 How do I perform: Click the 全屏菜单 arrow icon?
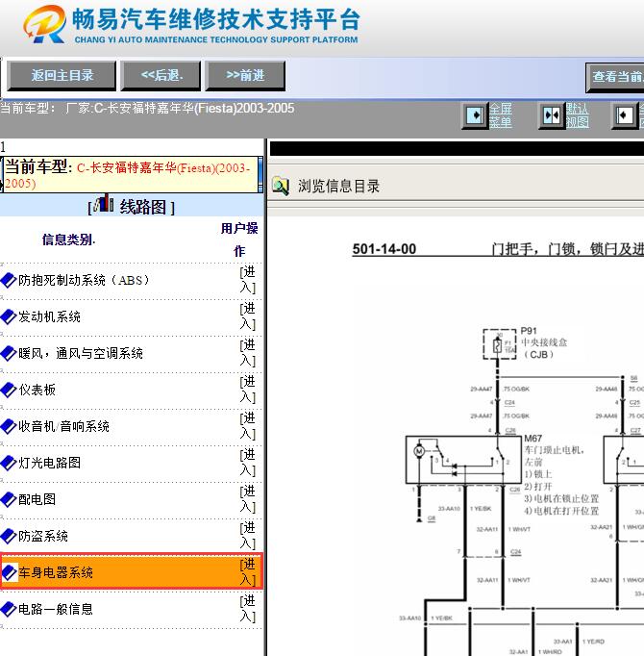click(475, 115)
